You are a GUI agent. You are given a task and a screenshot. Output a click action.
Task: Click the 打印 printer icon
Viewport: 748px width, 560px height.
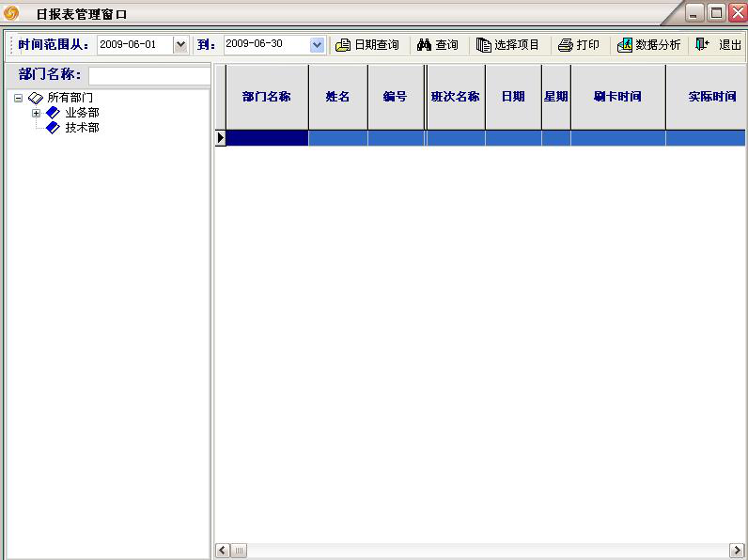[565, 45]
